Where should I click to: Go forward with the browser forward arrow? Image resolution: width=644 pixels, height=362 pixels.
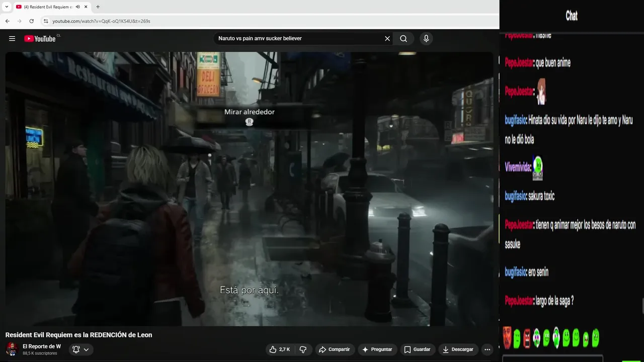point(19,21)
